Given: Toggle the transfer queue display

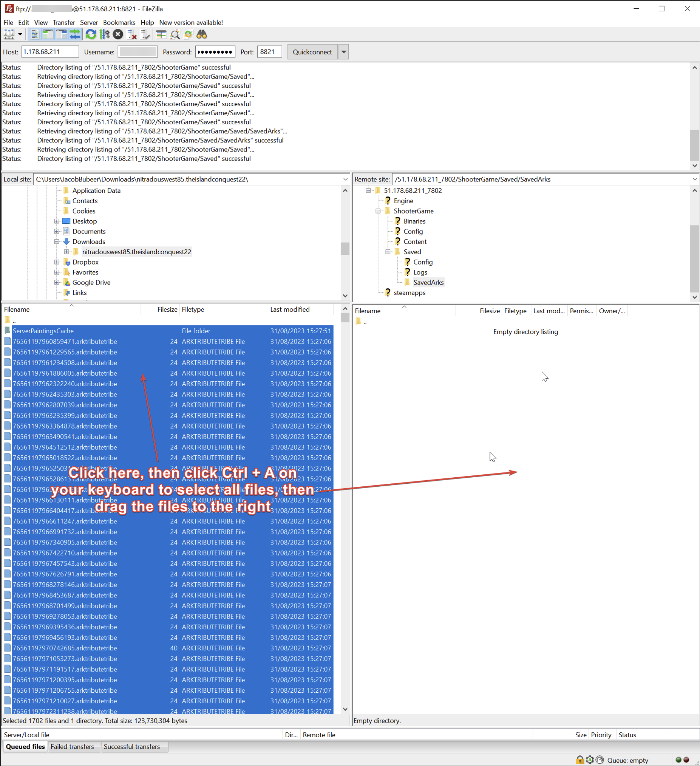Looking at the screenshot, I should 75,34.
